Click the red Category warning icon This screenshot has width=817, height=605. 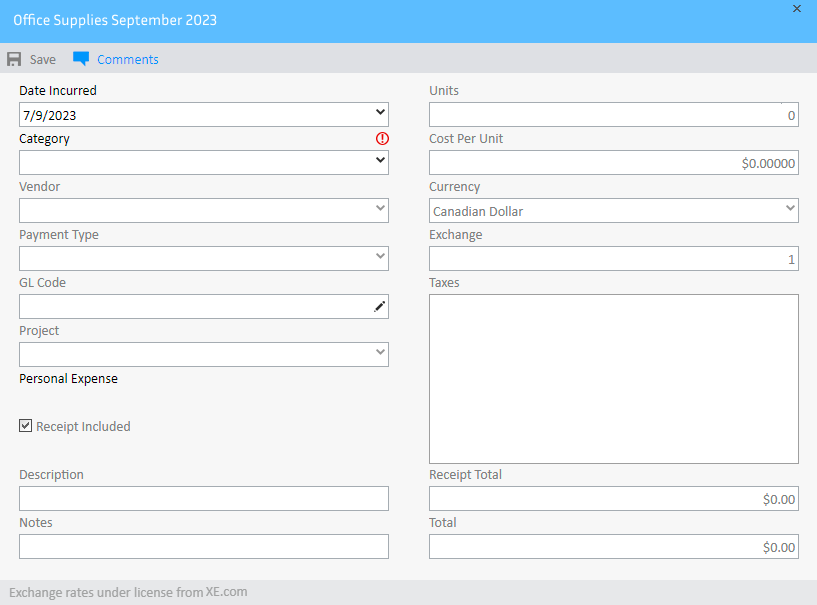coord(382,139)
